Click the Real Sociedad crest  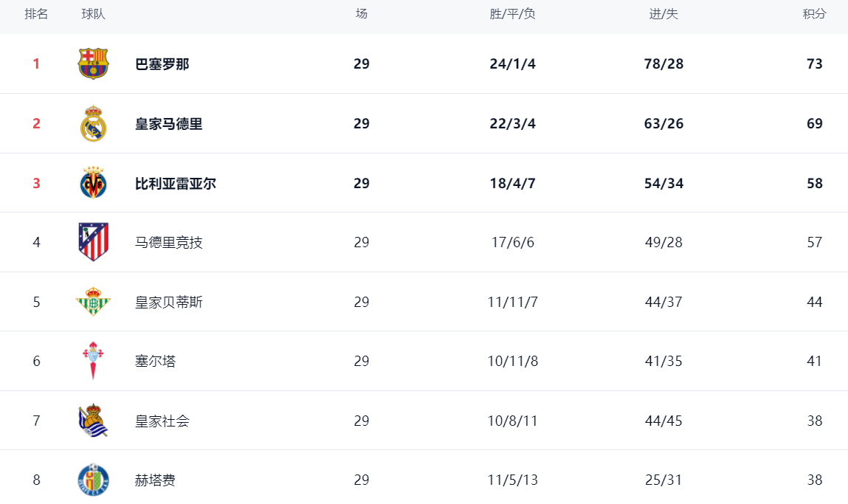94,421
